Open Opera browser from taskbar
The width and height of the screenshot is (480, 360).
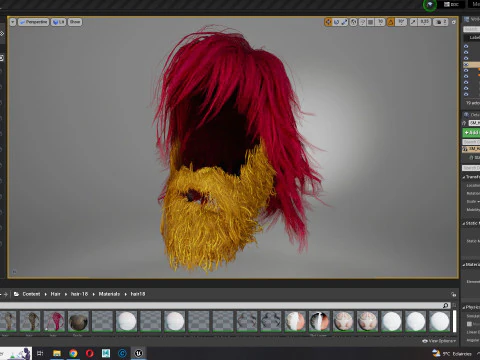tap(89, 353)
